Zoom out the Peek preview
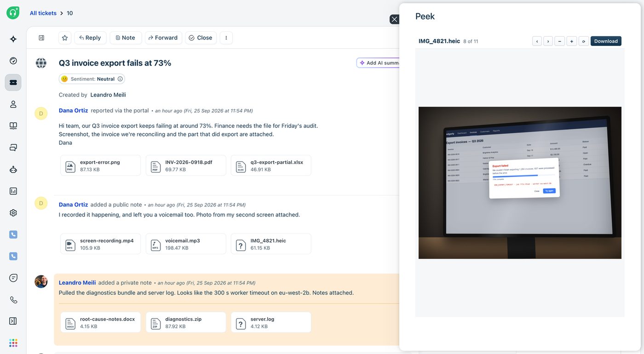 [560, 41]
